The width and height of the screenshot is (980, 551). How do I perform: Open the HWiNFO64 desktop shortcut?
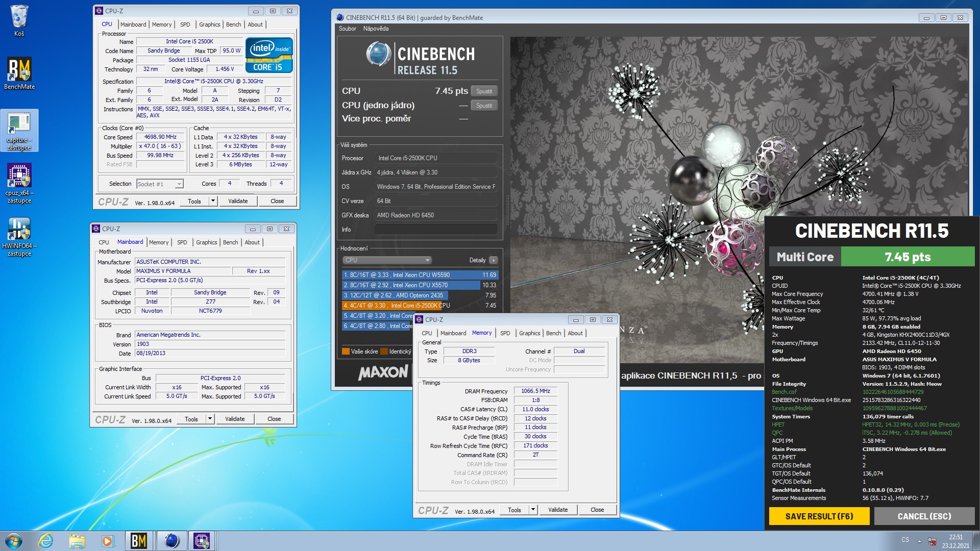click(x=19, y=236)
